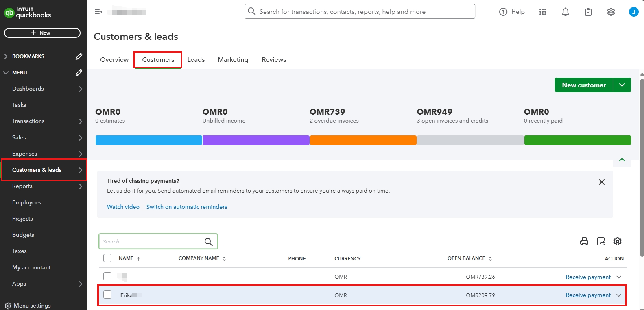Print the customer list with printer icon
The image size is (644, 310).
pyautogui.click(x=584, y=241)
